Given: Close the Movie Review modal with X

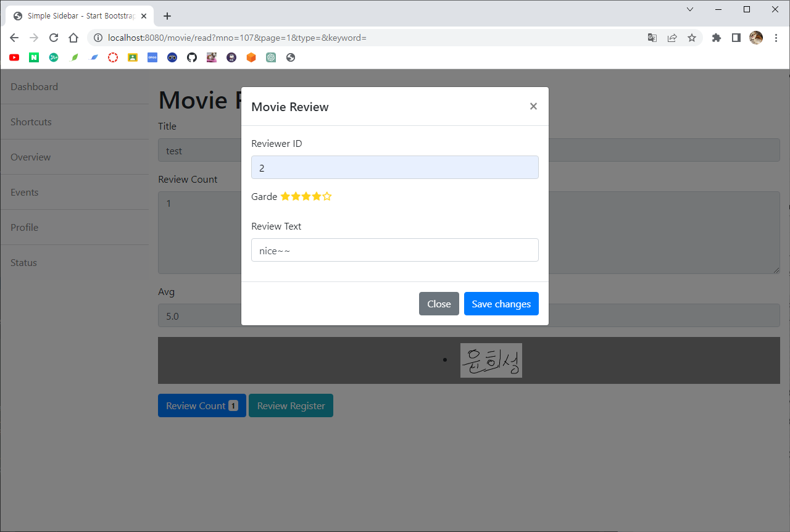Looking at the screenshot, I should coord(533,106).
